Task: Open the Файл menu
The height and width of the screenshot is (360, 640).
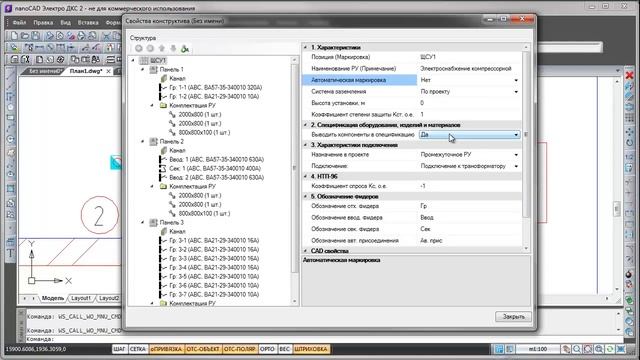Action: pyautogui.click(x=19, y=22)
